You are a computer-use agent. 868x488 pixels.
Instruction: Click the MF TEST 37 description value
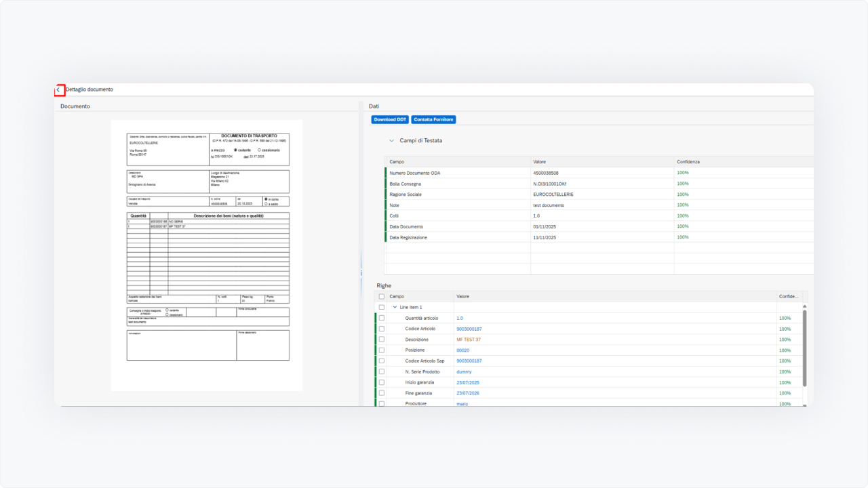click(x=469, y=340)
